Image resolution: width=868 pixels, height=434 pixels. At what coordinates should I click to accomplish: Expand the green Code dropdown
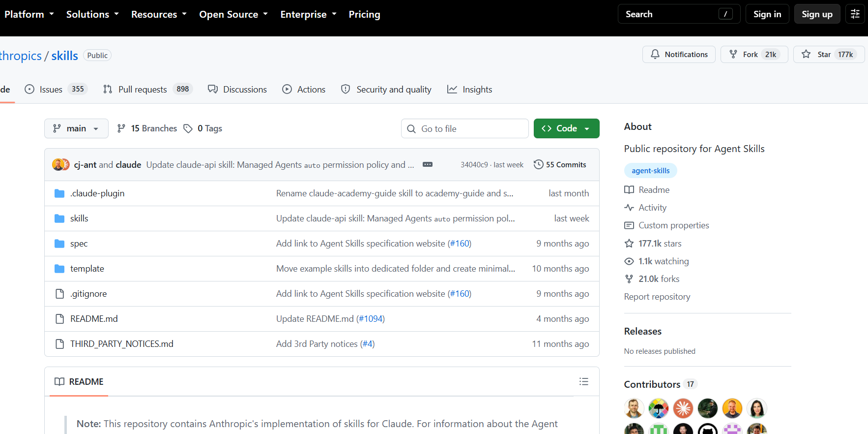pos(566,128)
